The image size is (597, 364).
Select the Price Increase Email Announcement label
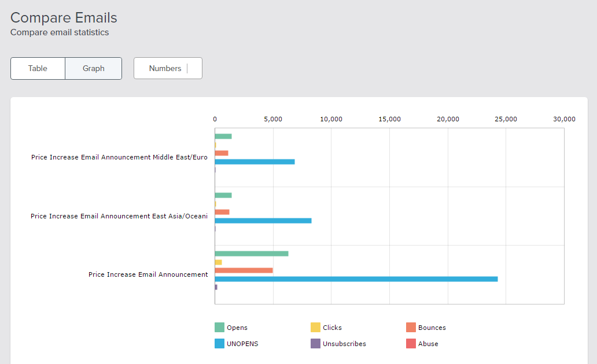149,274
